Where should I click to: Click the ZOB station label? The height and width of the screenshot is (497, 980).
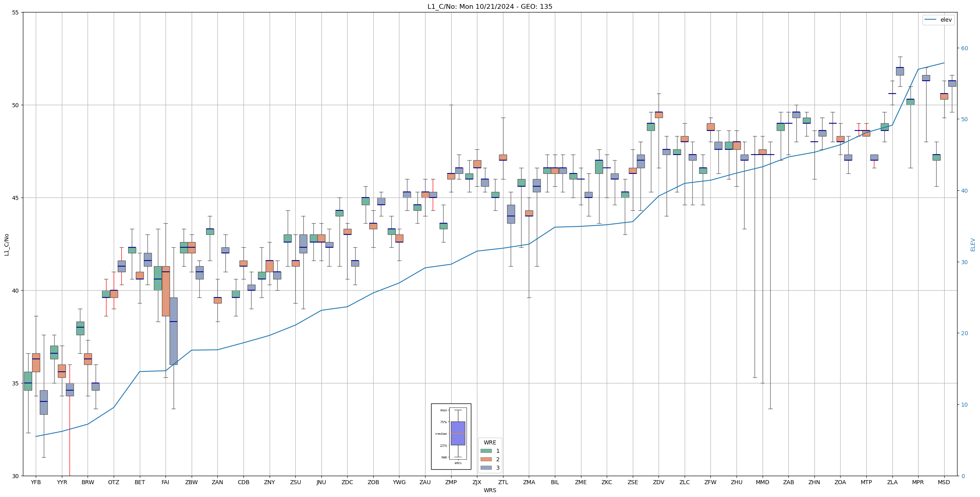click(373, 482)
